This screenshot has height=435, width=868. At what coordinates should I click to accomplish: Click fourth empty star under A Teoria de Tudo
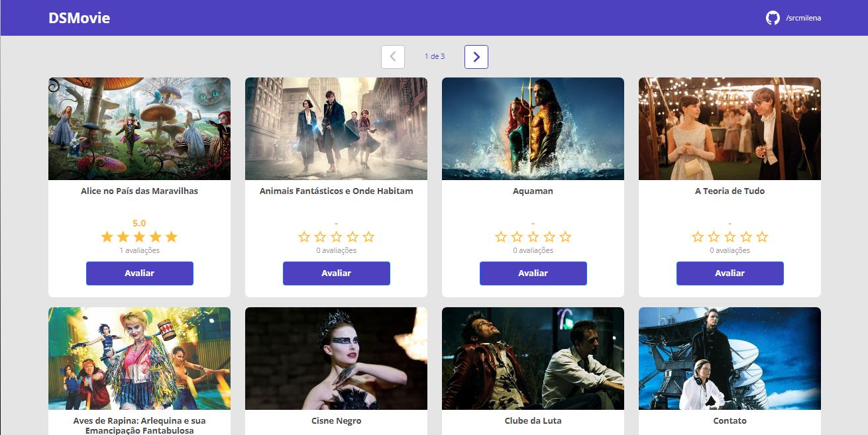[x=746, y=237]
